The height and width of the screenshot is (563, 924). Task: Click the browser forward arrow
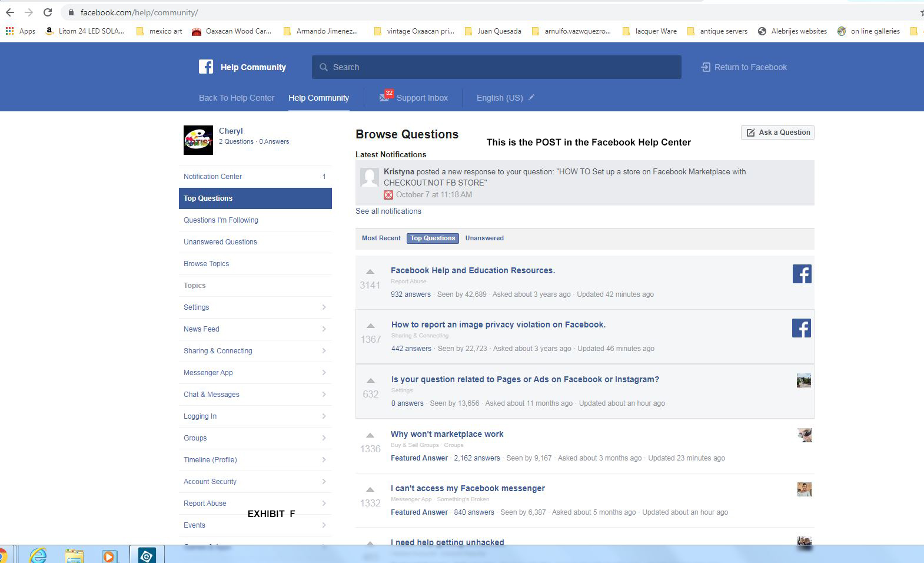pos(29,12)
